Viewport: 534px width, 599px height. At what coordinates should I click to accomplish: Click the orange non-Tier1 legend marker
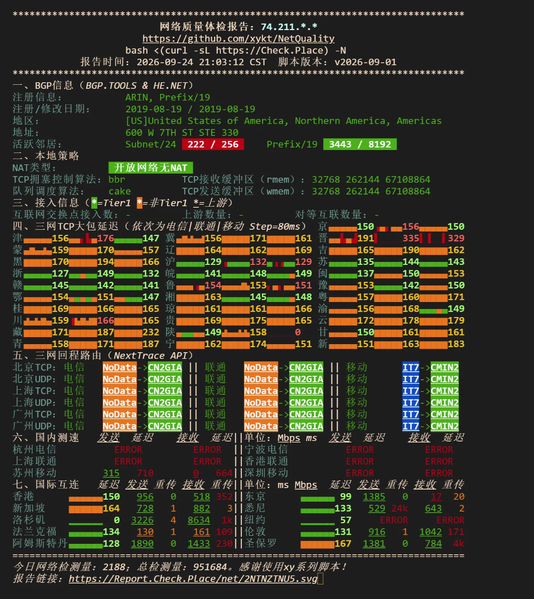pos(139,203)
